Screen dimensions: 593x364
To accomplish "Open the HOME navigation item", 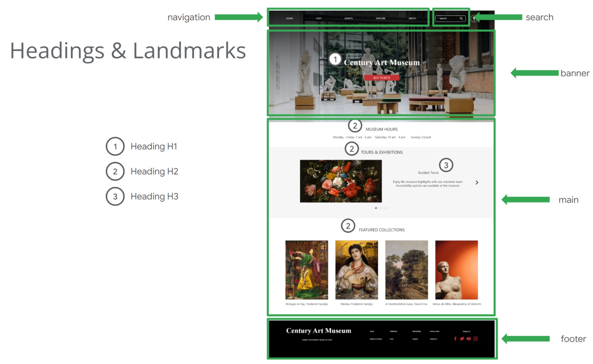I will coord(289,19).
